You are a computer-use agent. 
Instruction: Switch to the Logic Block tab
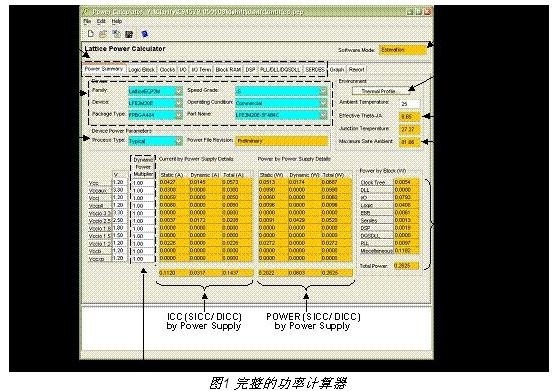click(141, 69)
